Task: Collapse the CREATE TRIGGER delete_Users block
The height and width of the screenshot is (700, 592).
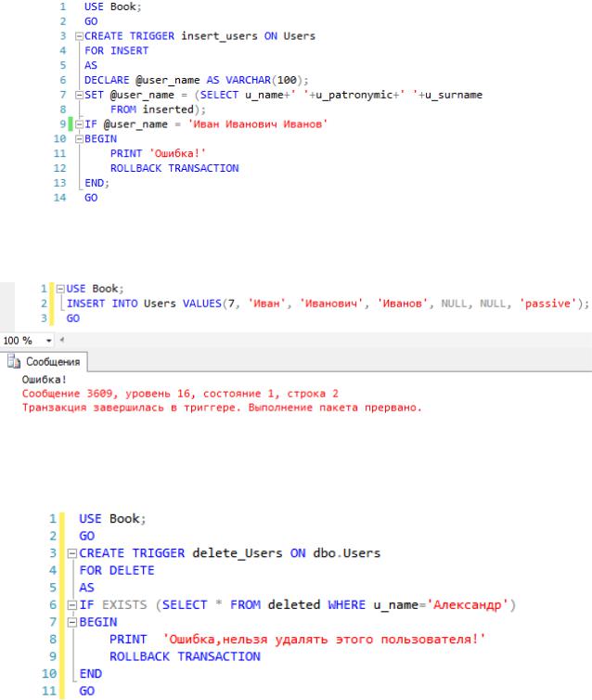Action: coord(71,553)
